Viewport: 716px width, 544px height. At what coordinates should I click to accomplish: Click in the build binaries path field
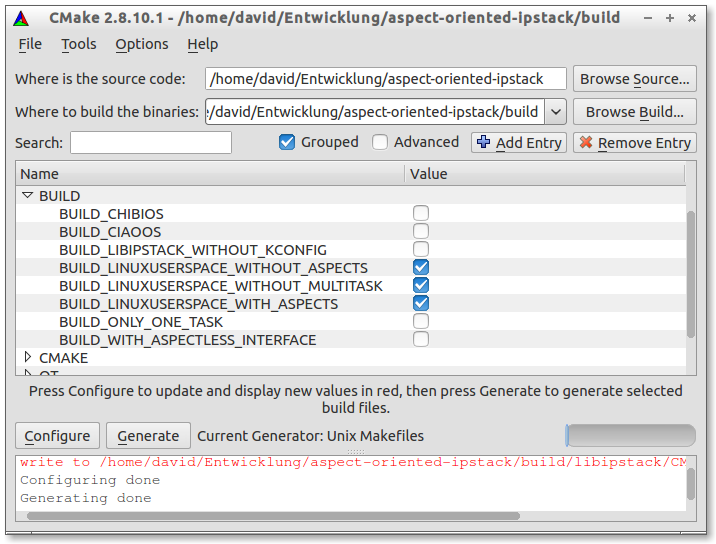tap(375, 112)
